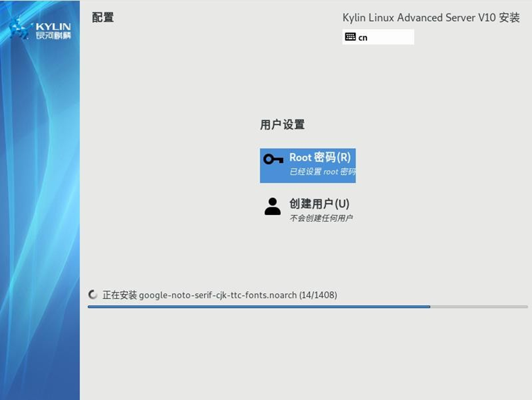Click the installation progress bar

[308, 307]
